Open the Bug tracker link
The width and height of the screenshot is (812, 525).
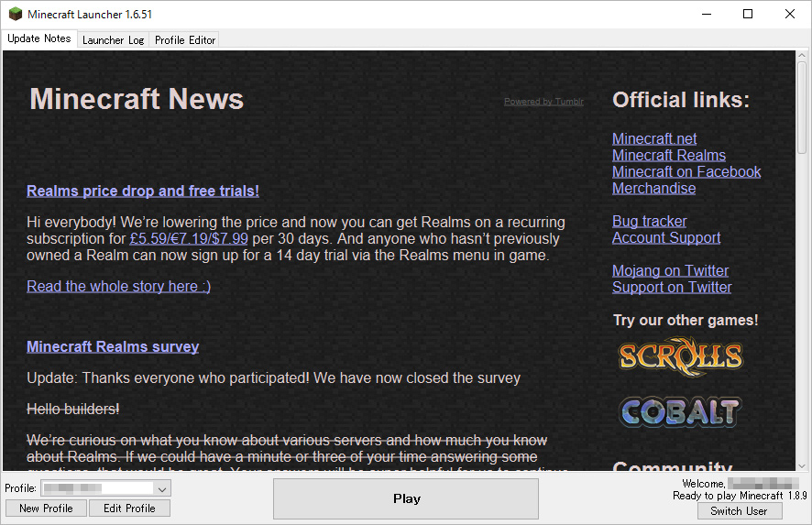tap(650, 222)
